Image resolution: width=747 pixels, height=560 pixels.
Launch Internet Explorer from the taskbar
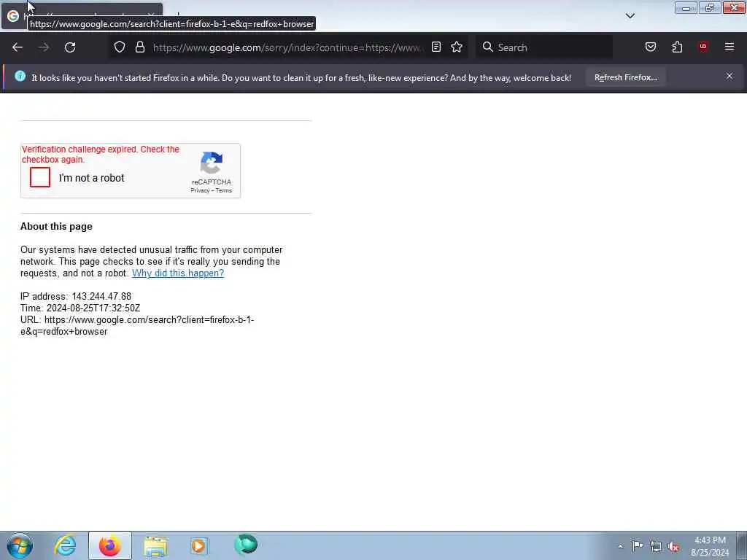click(65, 545)
